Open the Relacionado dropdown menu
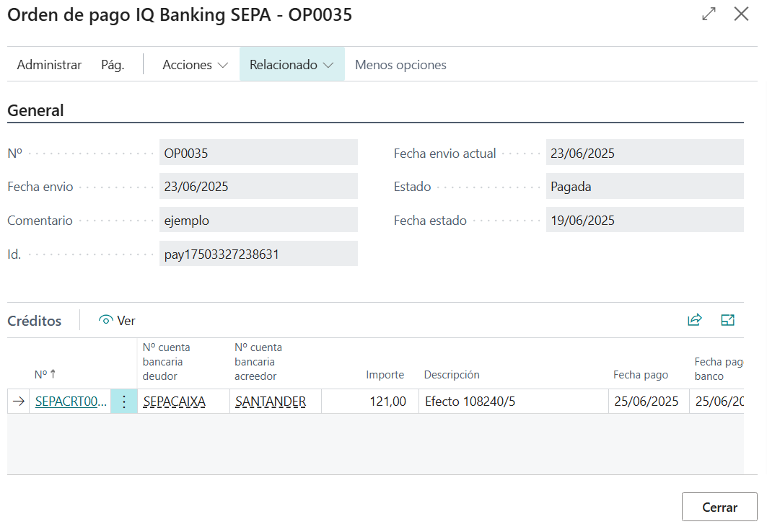This screenshot has height=532, width=767. [292, 65]
